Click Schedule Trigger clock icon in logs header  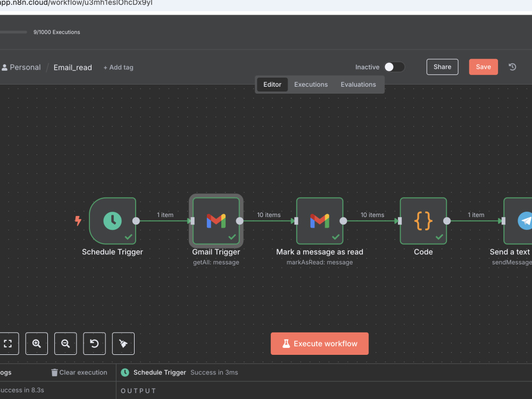tap(125, 372)
